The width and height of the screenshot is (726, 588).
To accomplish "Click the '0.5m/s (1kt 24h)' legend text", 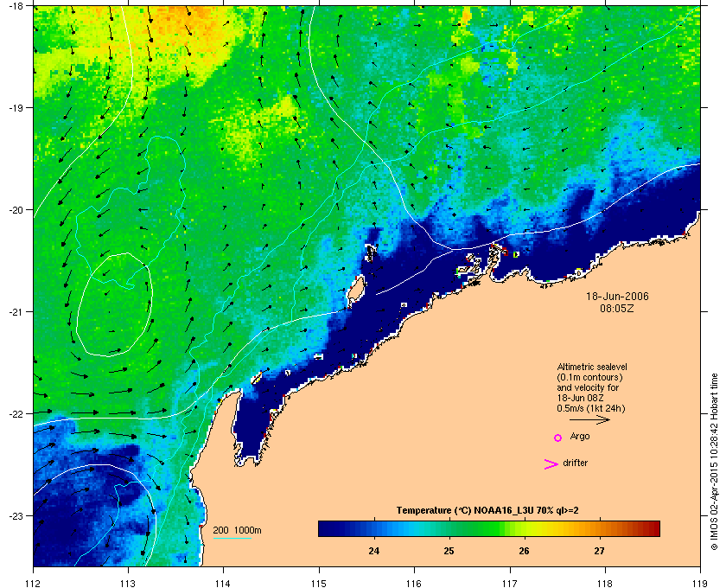I will (591, 409).
